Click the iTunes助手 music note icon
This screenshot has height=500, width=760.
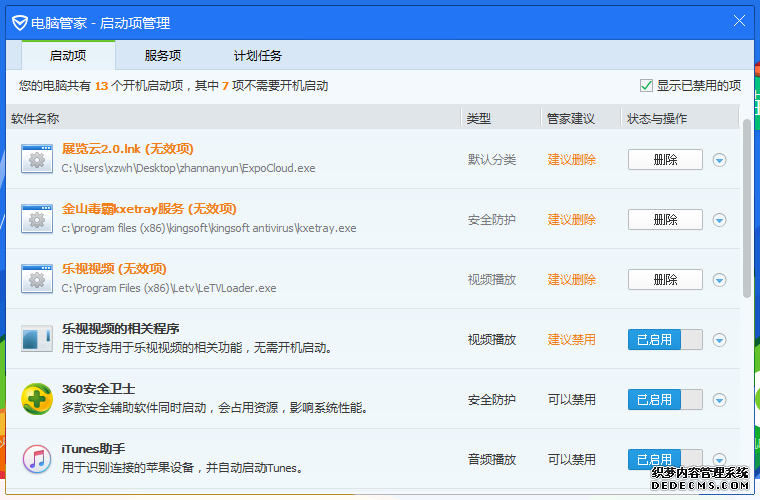(x=37, y=459)
